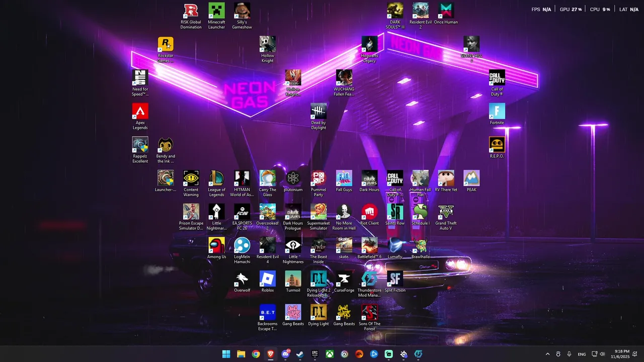Click the PEAK desktop icon

click(471, 181)
